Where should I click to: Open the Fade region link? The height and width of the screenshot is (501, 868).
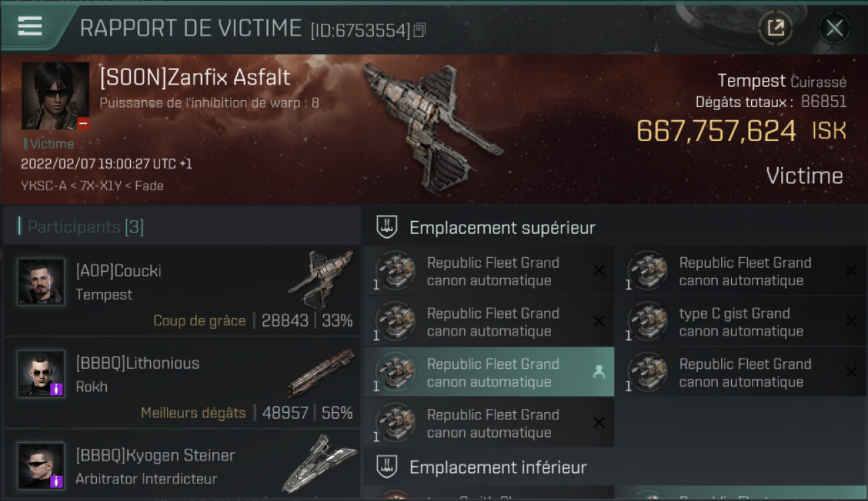(x=149, y=186)
